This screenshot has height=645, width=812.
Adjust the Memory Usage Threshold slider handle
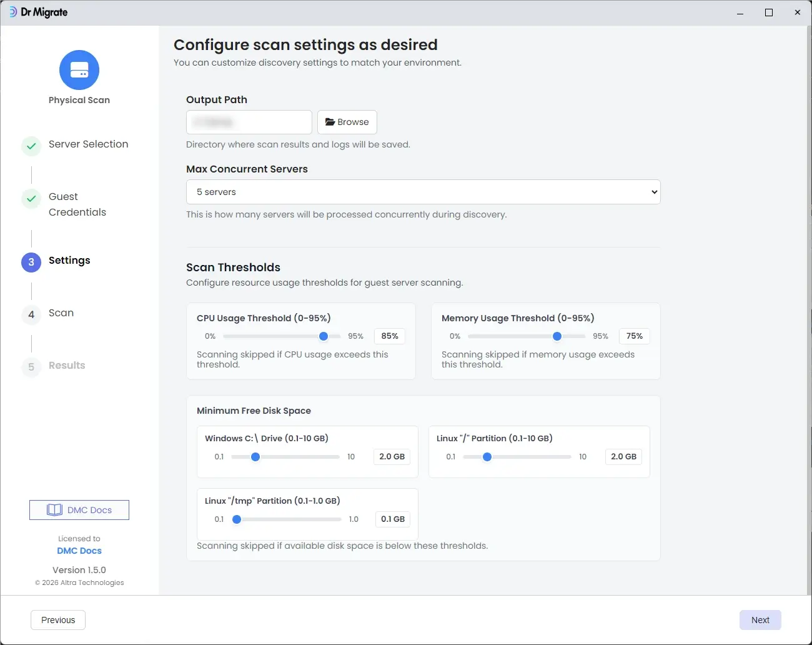click(557, 336)
